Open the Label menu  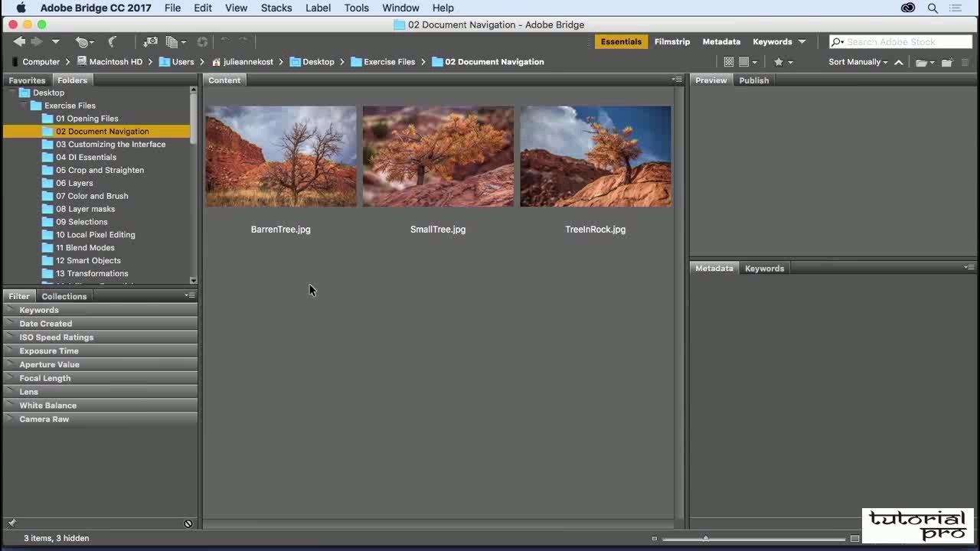[x=318, y=8]
